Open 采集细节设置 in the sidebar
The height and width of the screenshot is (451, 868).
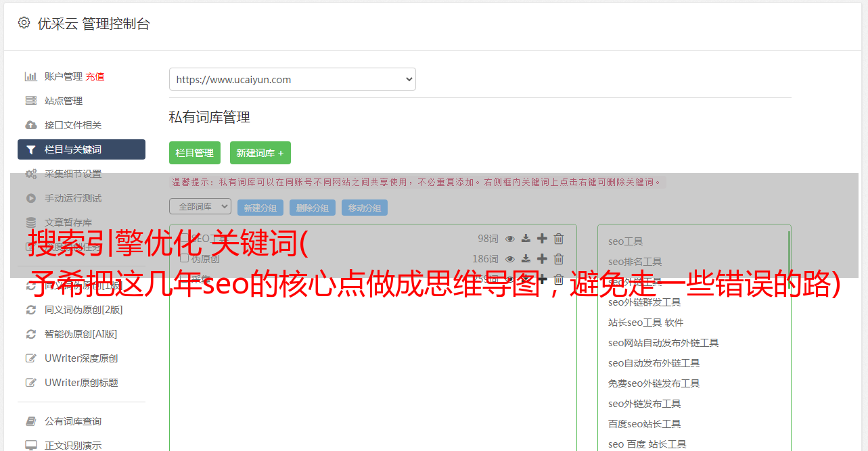[73, 174]
